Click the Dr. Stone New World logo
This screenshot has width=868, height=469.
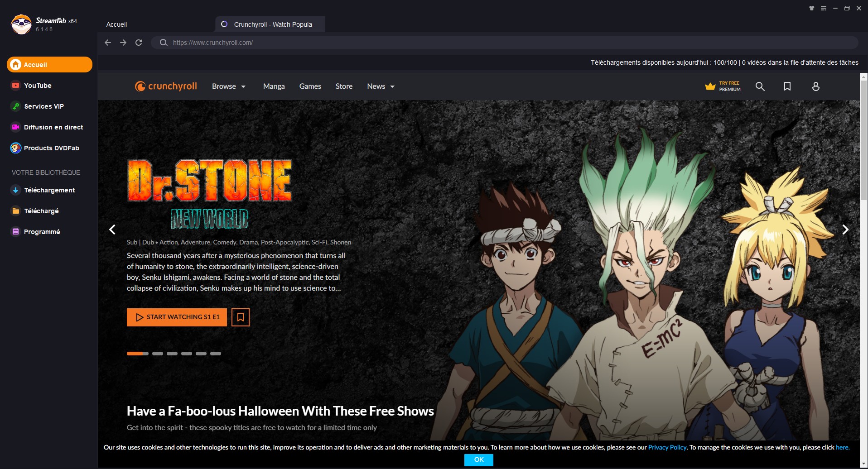(209, 194)
